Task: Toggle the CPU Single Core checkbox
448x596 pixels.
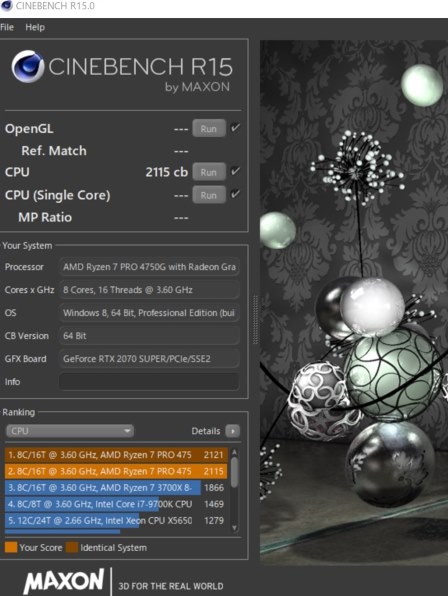Action: coord(235,194)
